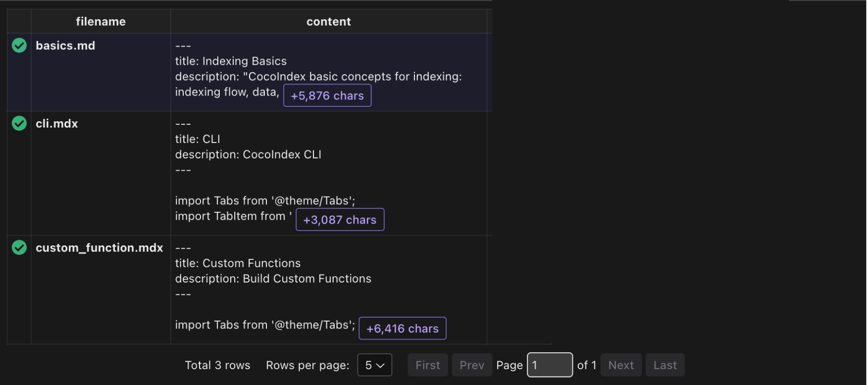Click the Prev page button
Image resolution: width=868 pixels, height=385 pixels.
[471, 365]
